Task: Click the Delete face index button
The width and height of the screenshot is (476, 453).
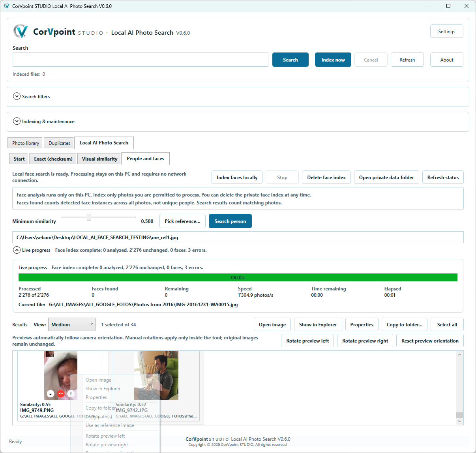Action: tap(326, 177)
